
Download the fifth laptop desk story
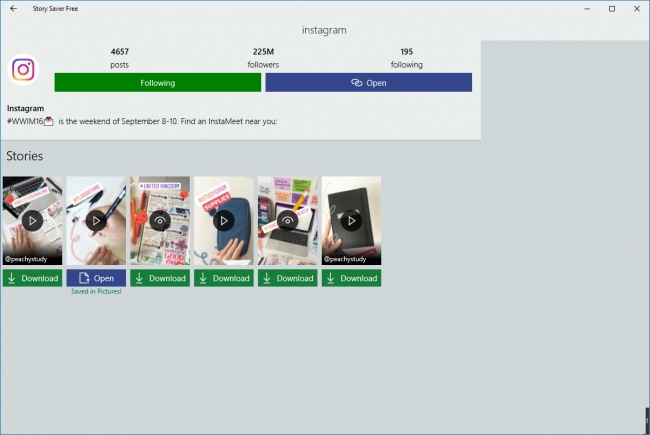click(288, 278)
